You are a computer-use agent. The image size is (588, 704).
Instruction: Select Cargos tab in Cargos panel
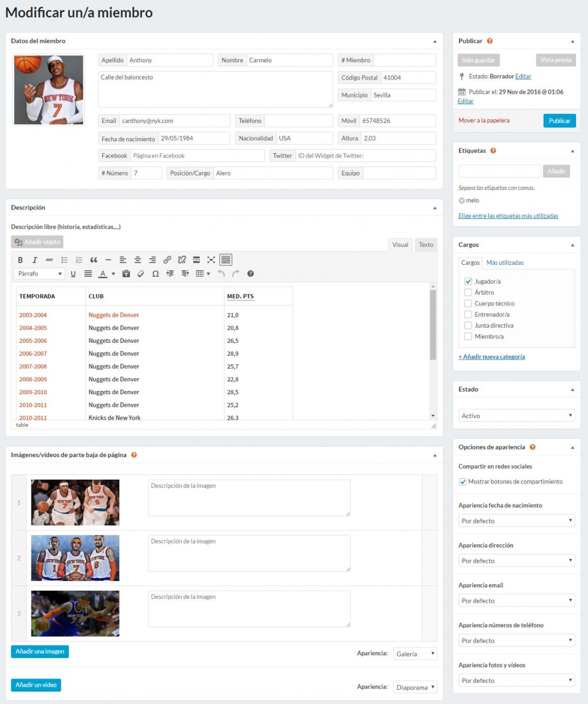point(471,263)
